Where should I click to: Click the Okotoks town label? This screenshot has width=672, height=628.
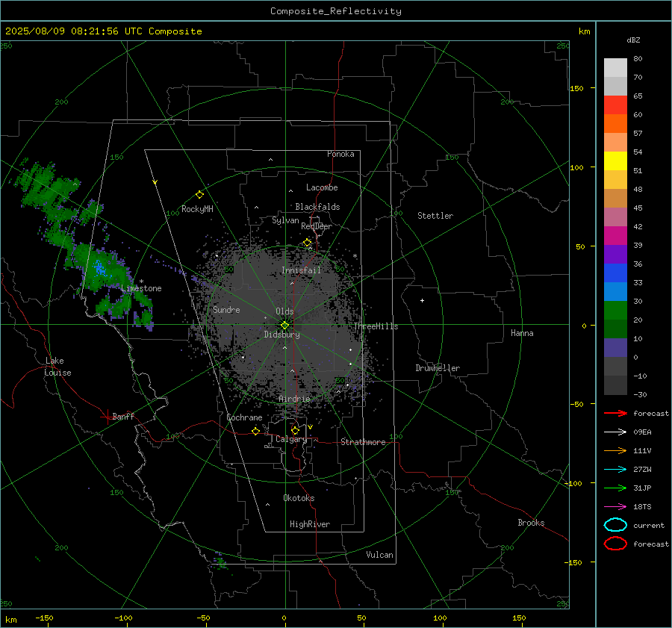[x=299, y=498]
